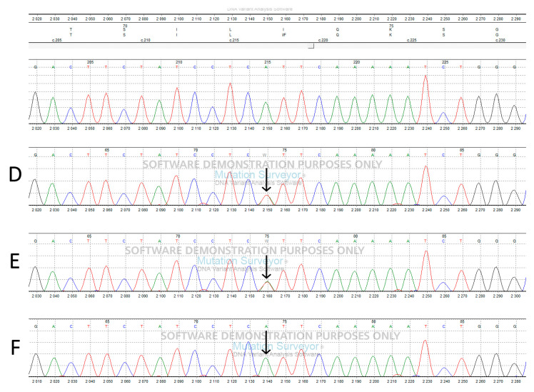
Task: Click the mixed peak at 2 160 in trace E
Action: point(267,286)
